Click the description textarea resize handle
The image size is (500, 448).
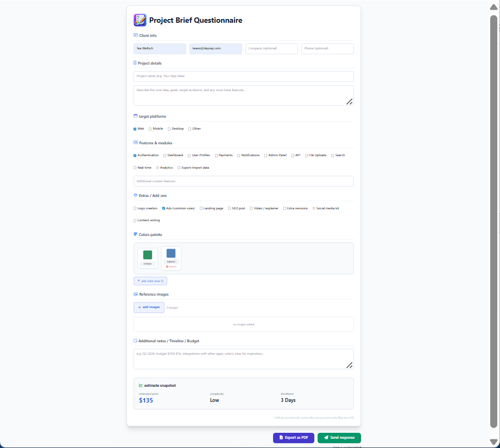(x=350, y=101)
